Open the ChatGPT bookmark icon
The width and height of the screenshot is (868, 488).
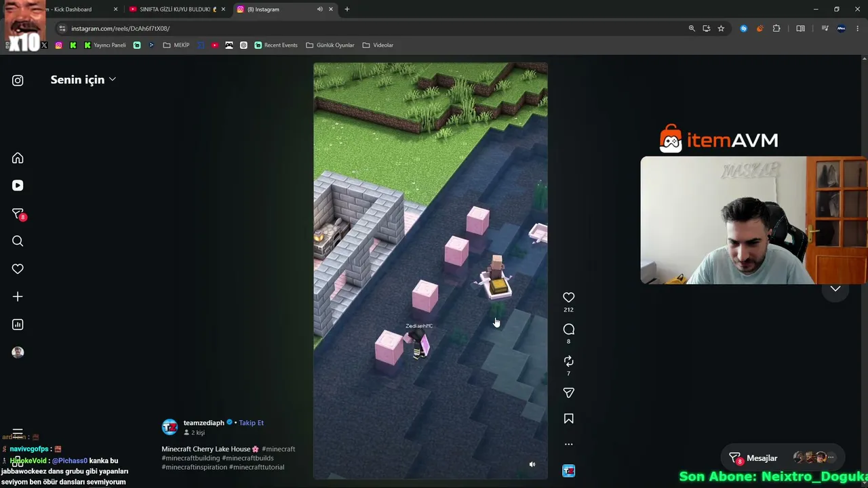pos(244,45)
